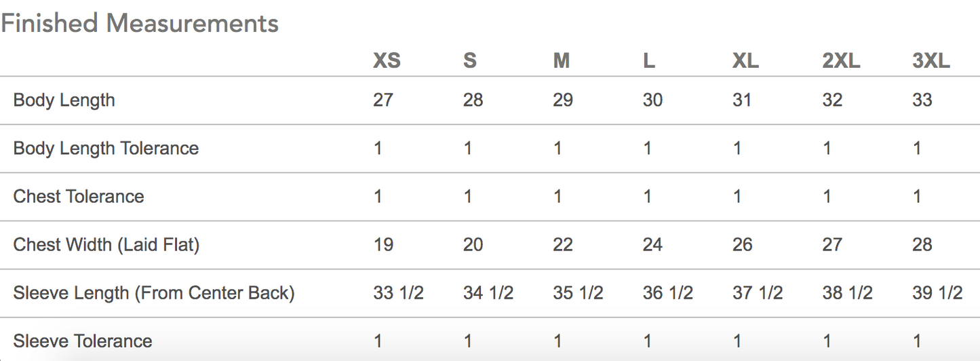
Task: Click the 2XL size column header
Action: click(x=841, y=61)
